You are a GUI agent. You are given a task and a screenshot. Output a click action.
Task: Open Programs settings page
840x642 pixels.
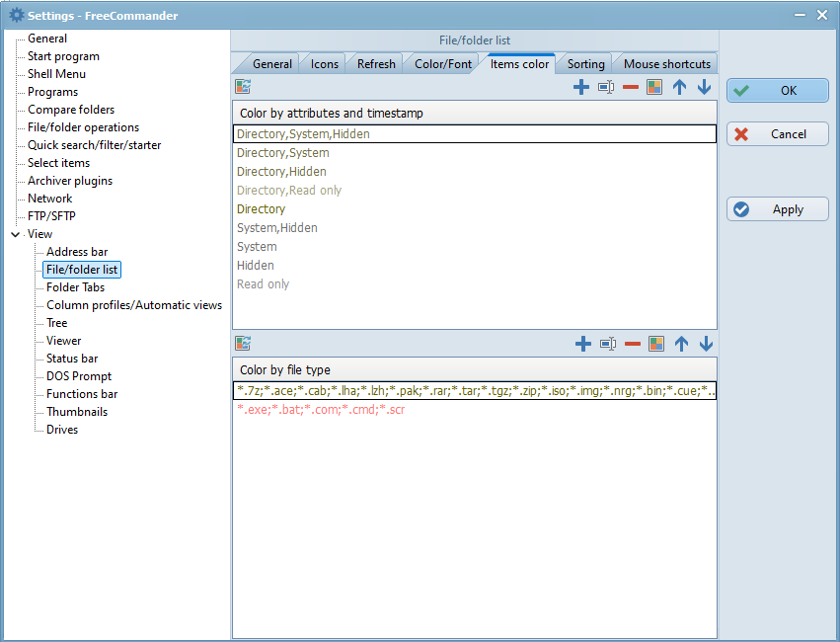point(52,92)
